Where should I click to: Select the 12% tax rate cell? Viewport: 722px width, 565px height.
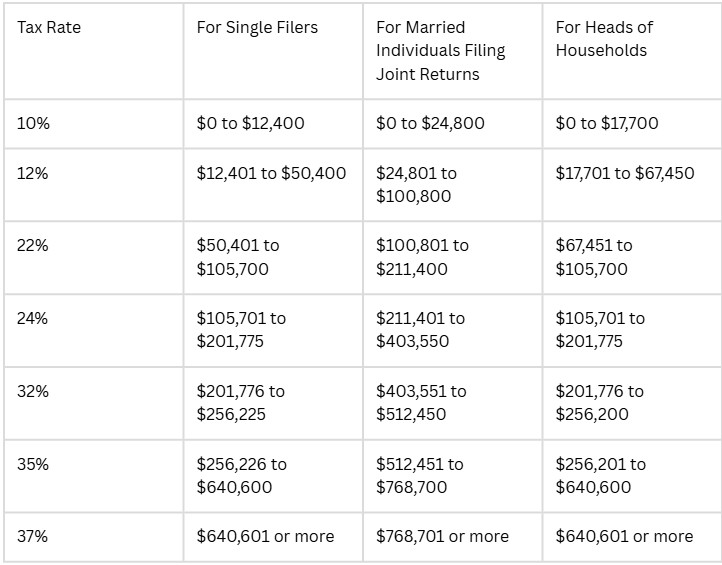pos(33,173)
